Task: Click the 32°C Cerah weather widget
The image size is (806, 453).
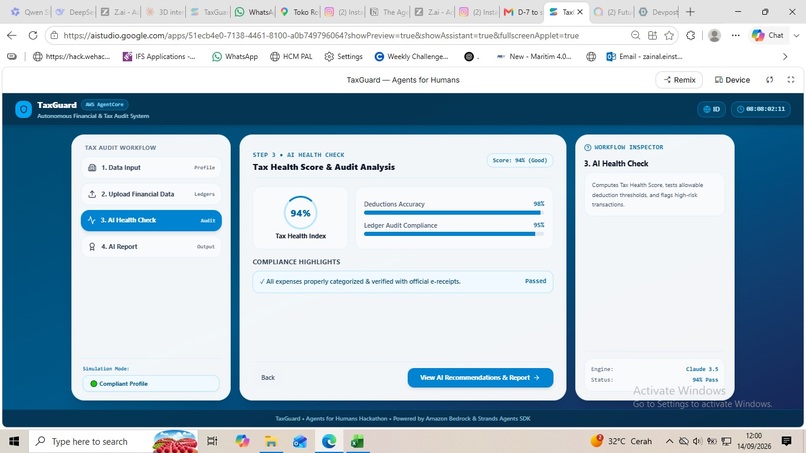Action: [621, 441]
